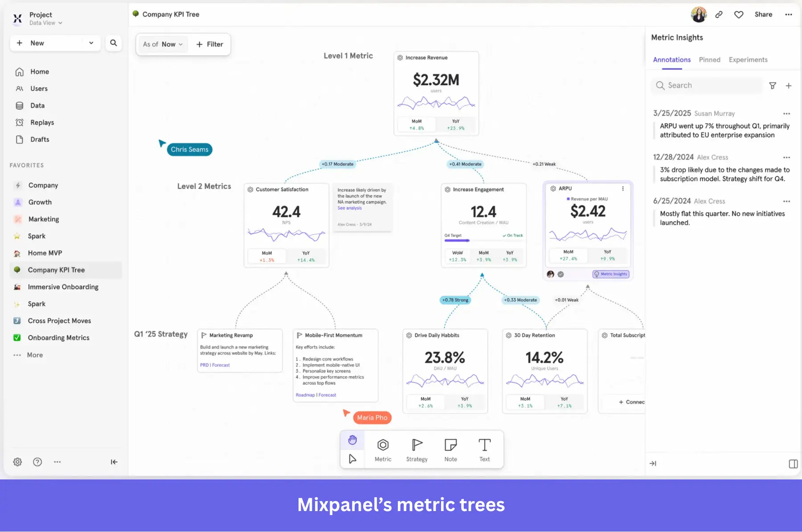Activate the hand pan tool
Viewport: 802px width, 532px height.
pyautogui.click(x=352, y=440)
